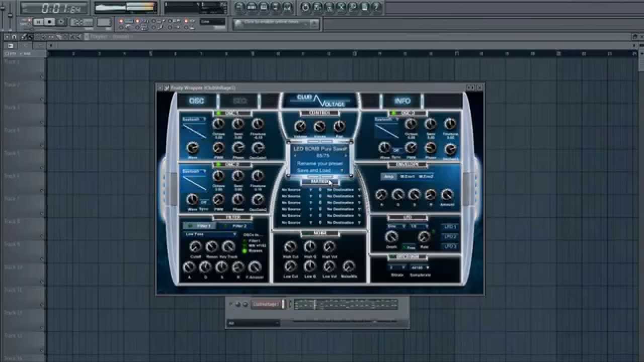Image resolution: width=644 pixels, height=362 pixels.
Task: Open the LFO Sine waveform dropdown
Action: (396, 227)
